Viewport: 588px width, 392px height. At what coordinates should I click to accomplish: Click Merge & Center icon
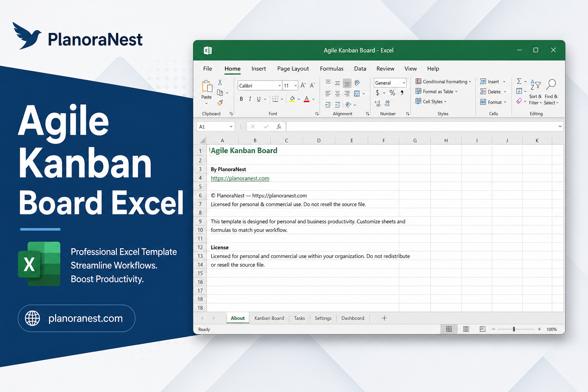point(357,93)
